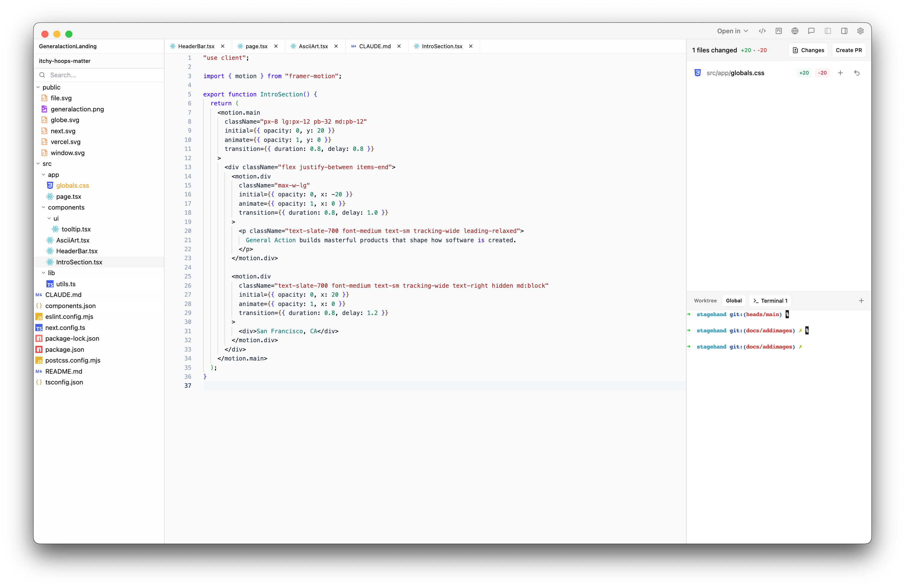Open the settings gear icon

[860, 31]
